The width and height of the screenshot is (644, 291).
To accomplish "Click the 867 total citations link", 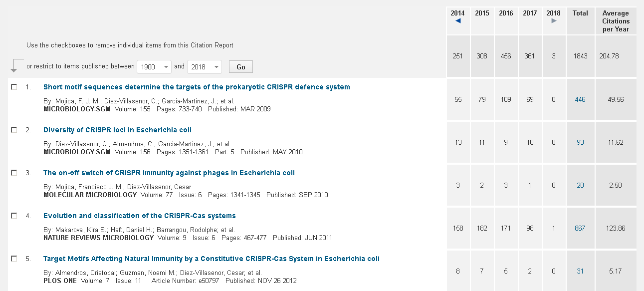I will (x=580, y=228).
